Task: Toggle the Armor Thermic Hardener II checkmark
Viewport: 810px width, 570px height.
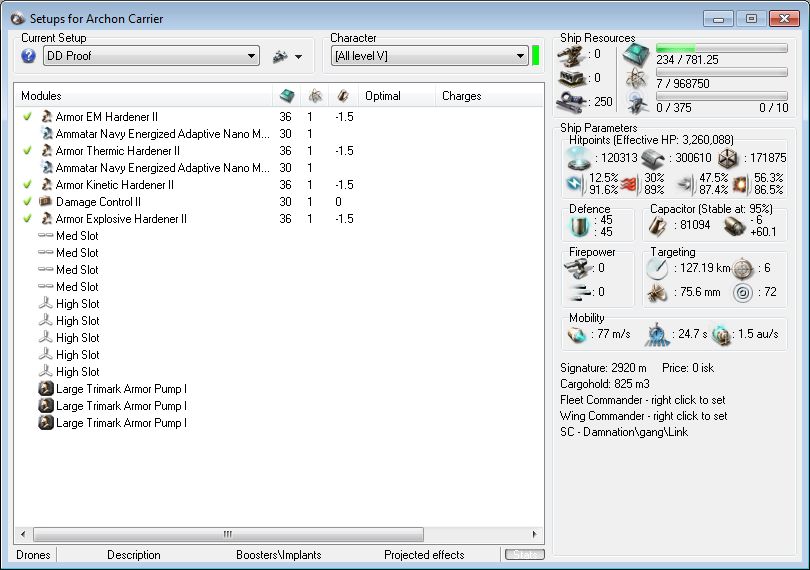Action: (28, 151)
